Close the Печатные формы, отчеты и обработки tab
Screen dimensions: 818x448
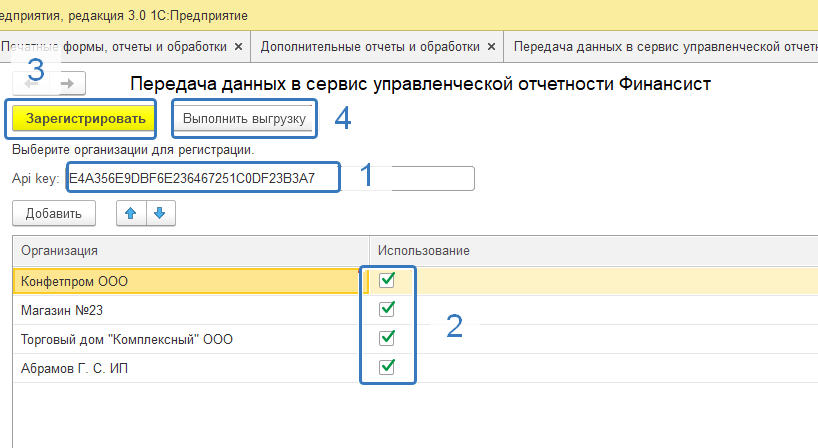(x=238, y=47)
